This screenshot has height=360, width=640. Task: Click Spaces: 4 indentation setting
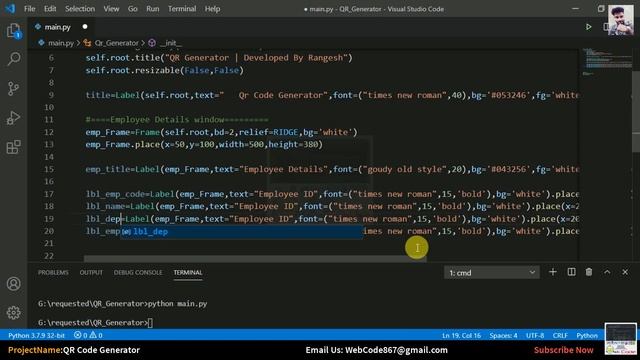(503, 335)
